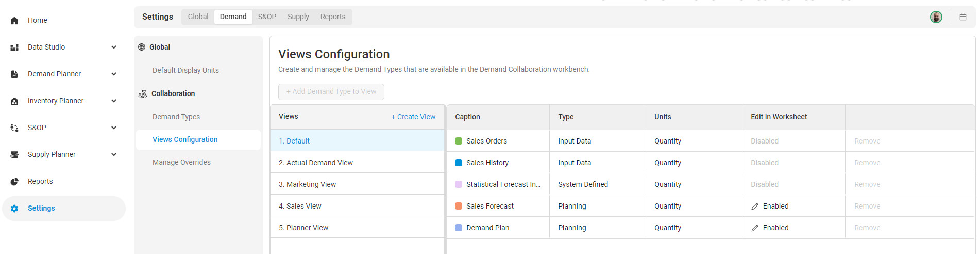Toggle Edit in Worksheet for Sales Forecast

click(770, 206)
